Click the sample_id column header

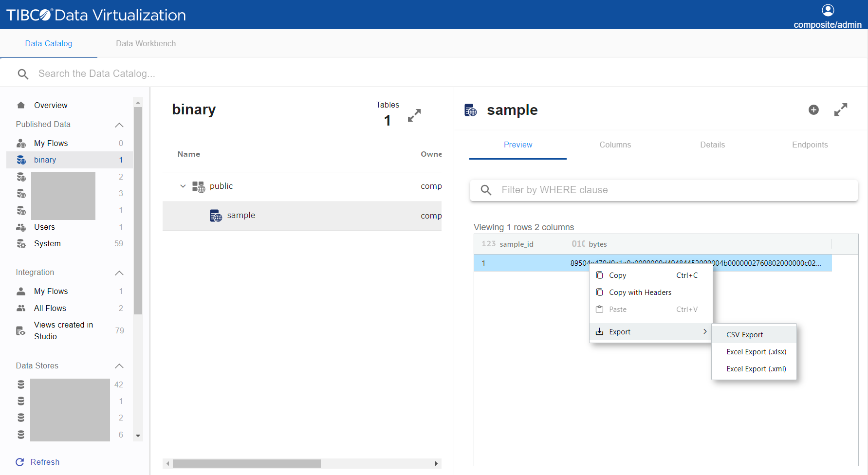tap(518, 244)
